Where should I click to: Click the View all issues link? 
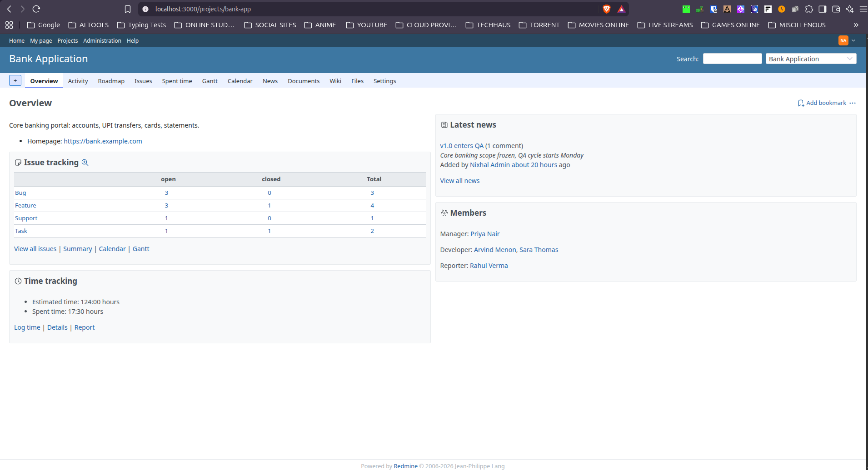click(35, 249)
